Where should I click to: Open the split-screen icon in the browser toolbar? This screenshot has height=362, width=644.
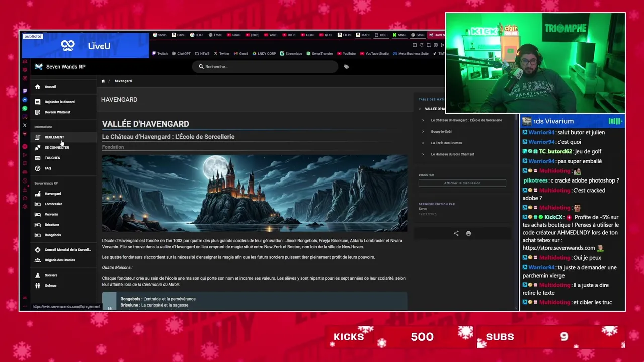pyautogui.click(x=415, y=45)
